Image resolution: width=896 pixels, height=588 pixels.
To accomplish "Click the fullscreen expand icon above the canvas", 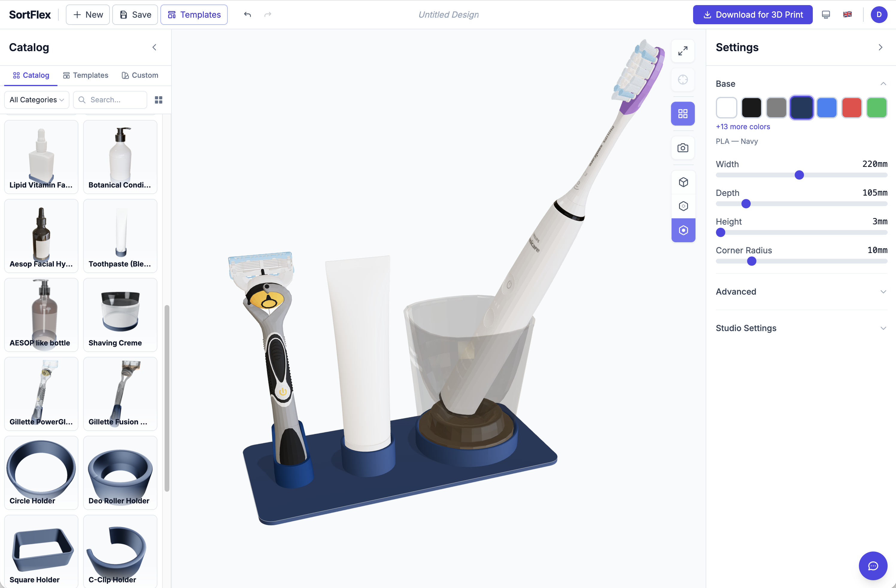I will pyautogui.click(x=683, y=51).
